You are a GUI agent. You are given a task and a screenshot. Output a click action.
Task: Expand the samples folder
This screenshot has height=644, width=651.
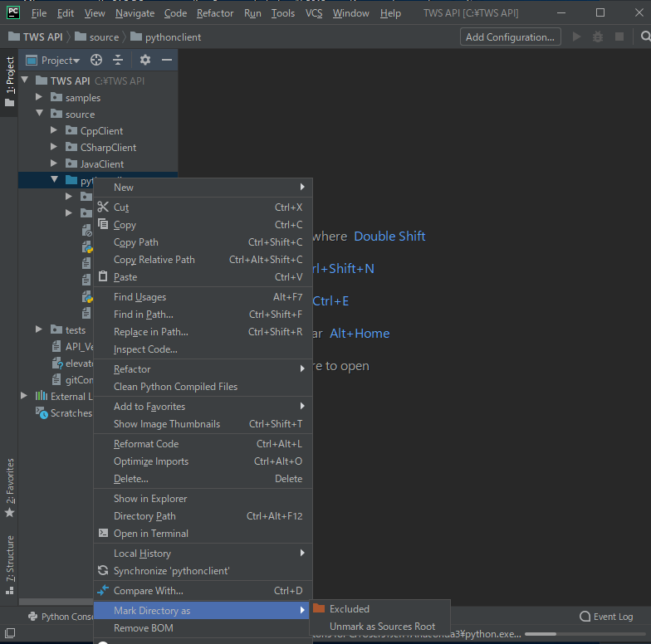(x=39, y=96)
